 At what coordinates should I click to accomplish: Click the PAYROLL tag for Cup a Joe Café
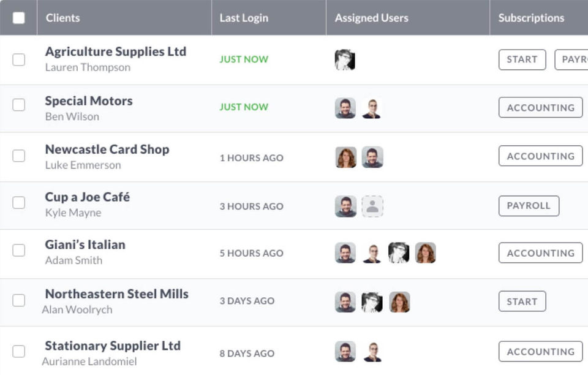point(529,206)
